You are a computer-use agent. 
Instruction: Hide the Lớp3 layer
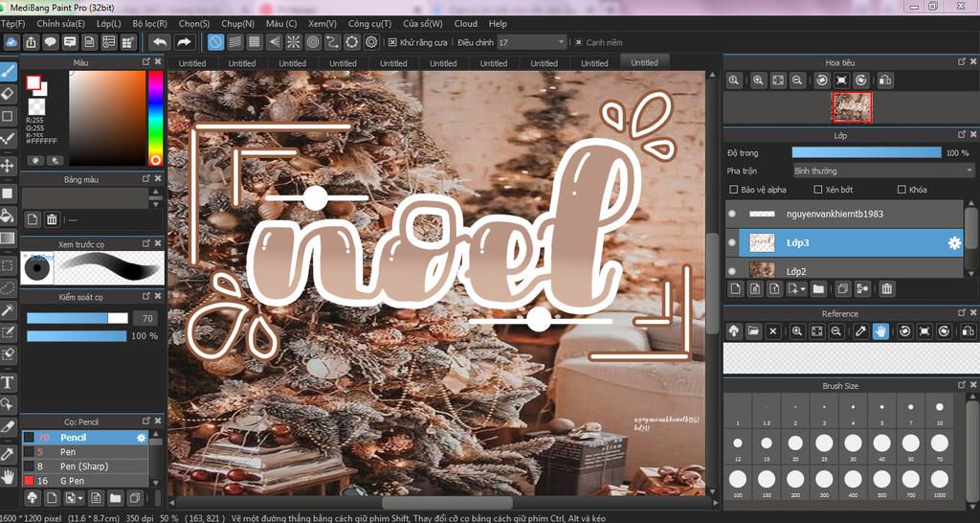click(x=732, y=242)
